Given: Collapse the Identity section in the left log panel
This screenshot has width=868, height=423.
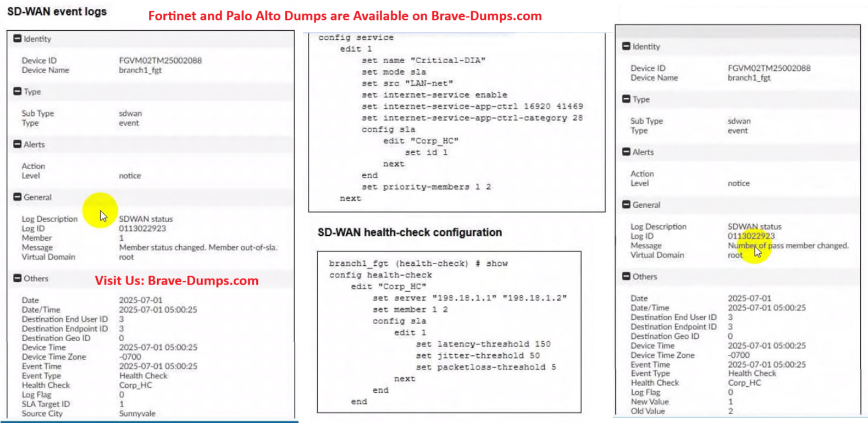Looking at the screenshot, I should [18, 38].
